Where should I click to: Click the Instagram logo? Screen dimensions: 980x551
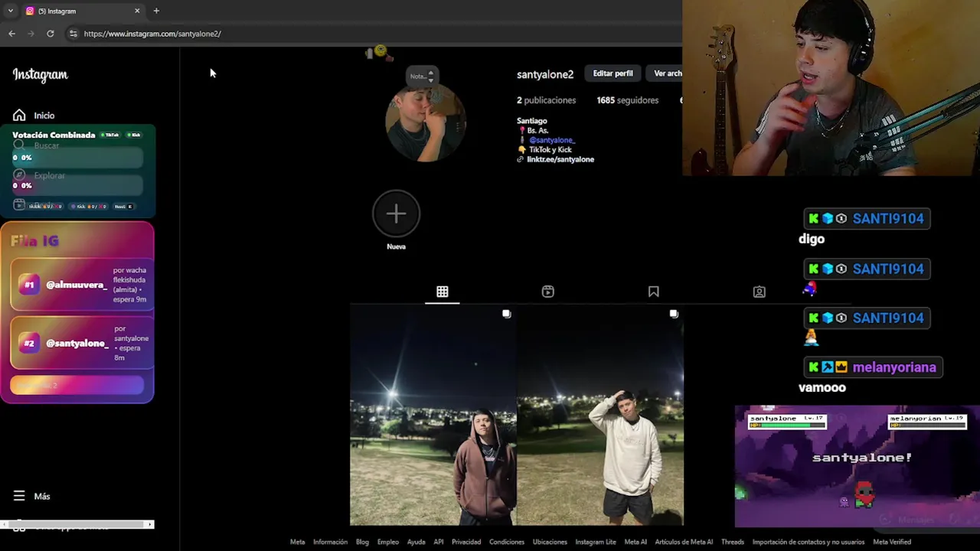click(40, 75)
